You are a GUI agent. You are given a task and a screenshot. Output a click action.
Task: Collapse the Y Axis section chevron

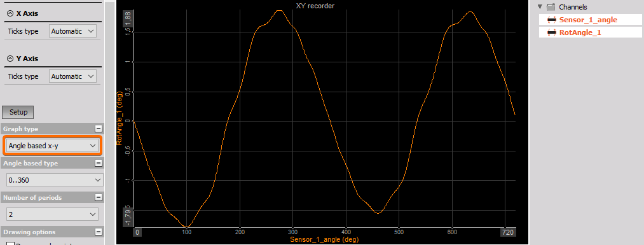pos(10,59)
